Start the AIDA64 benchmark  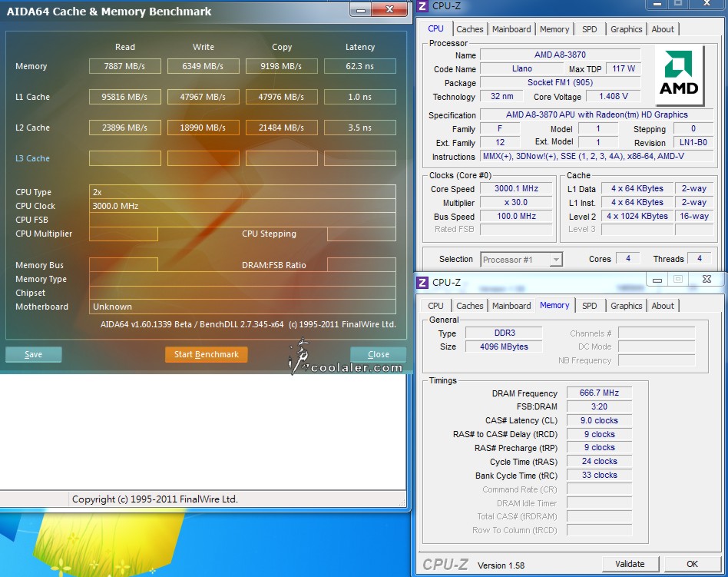click(206, 354)
